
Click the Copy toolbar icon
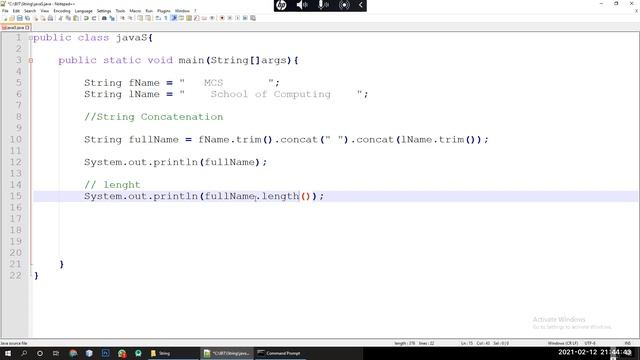point(68,18)
